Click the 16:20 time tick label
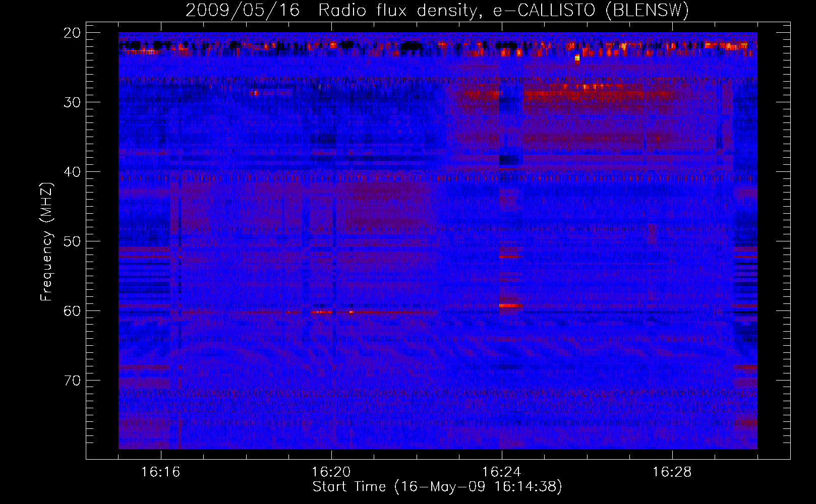The image size is (816, 504). pos(331,472)
